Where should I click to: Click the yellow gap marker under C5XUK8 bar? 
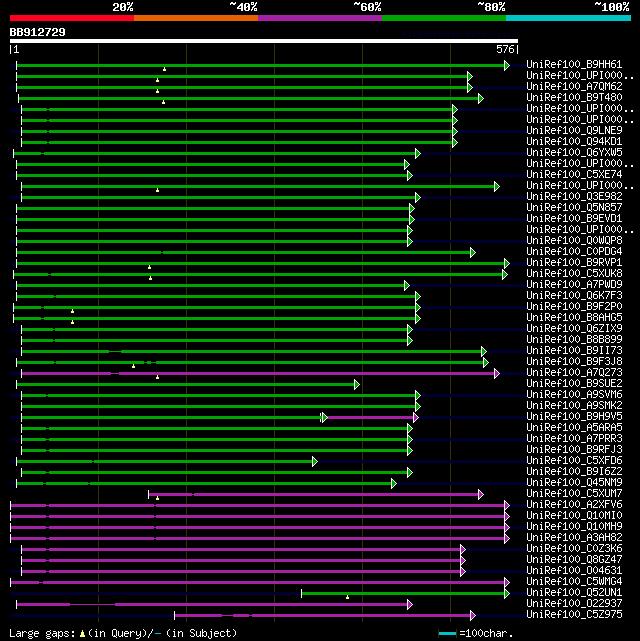coord(150,278)
